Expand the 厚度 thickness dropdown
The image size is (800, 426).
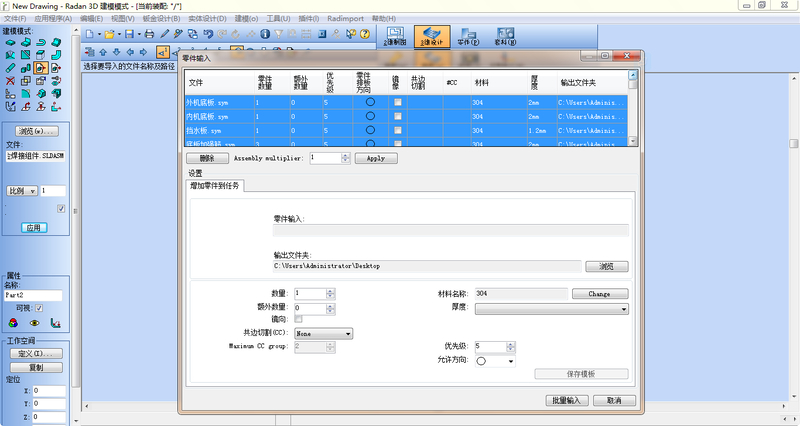point(551,310)
